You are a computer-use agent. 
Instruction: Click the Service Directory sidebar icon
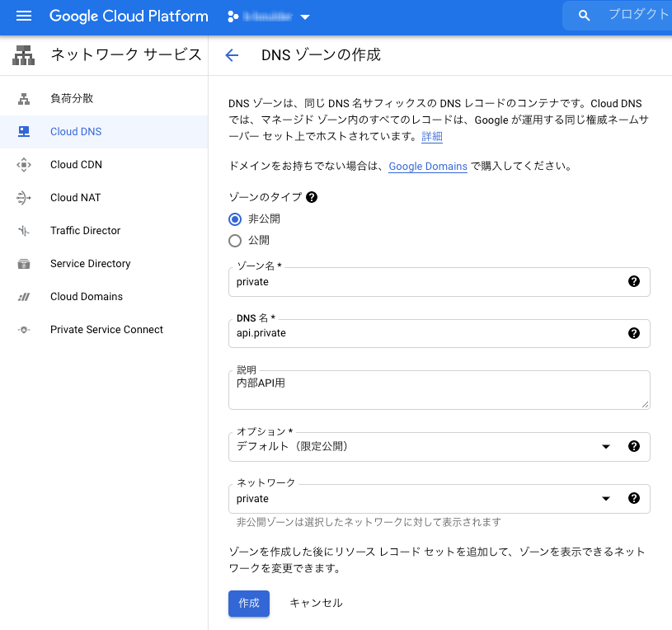pos(24,264)
